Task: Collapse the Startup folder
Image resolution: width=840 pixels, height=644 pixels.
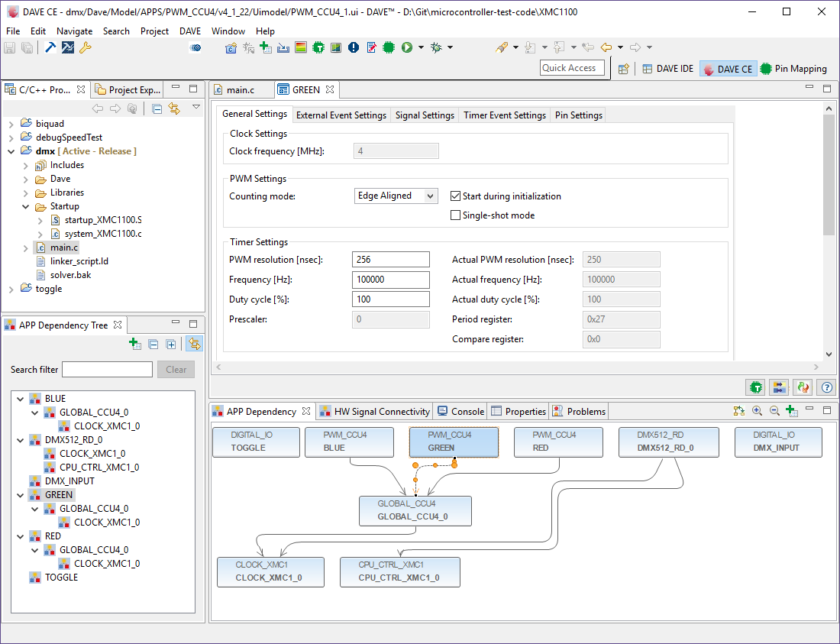Action: point(25,206)
